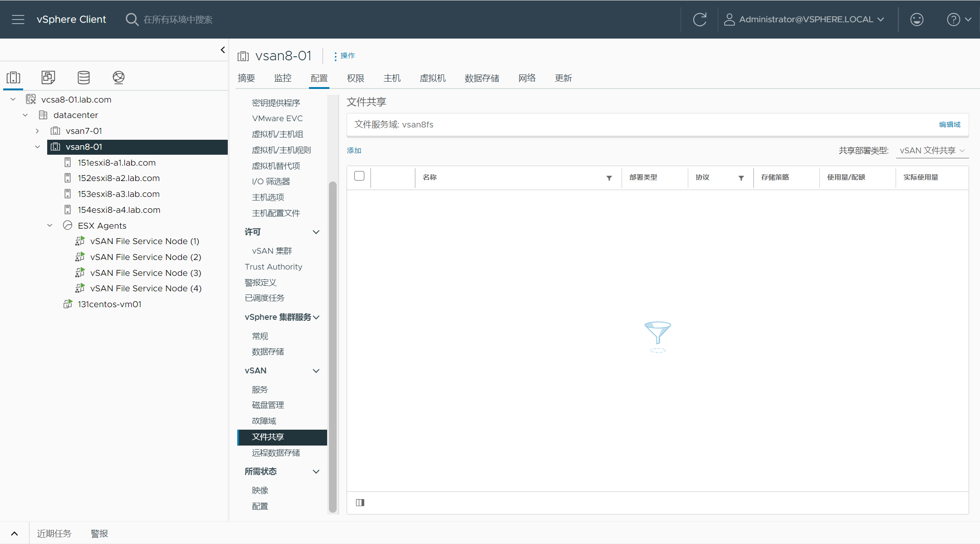Select vcsa8-01.lab.com vCenter icon
980x544 pixels.
point(31,99)
